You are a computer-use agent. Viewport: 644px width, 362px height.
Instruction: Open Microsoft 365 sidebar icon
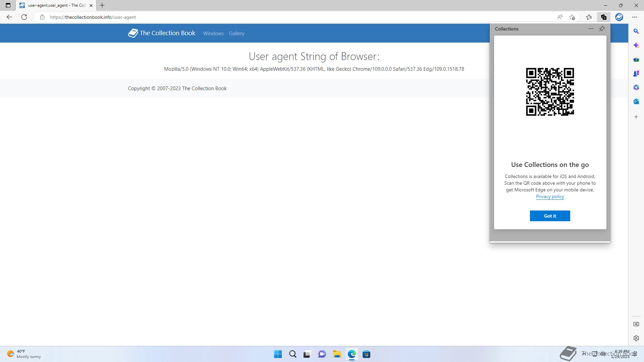pyautogui.click(x=636, y=87)
